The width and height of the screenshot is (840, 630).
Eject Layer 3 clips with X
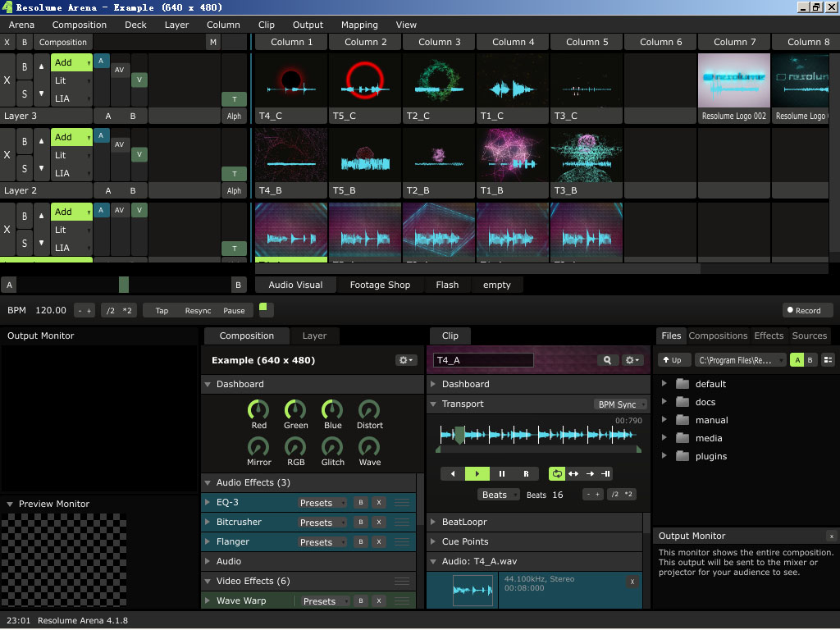[7, 80]
